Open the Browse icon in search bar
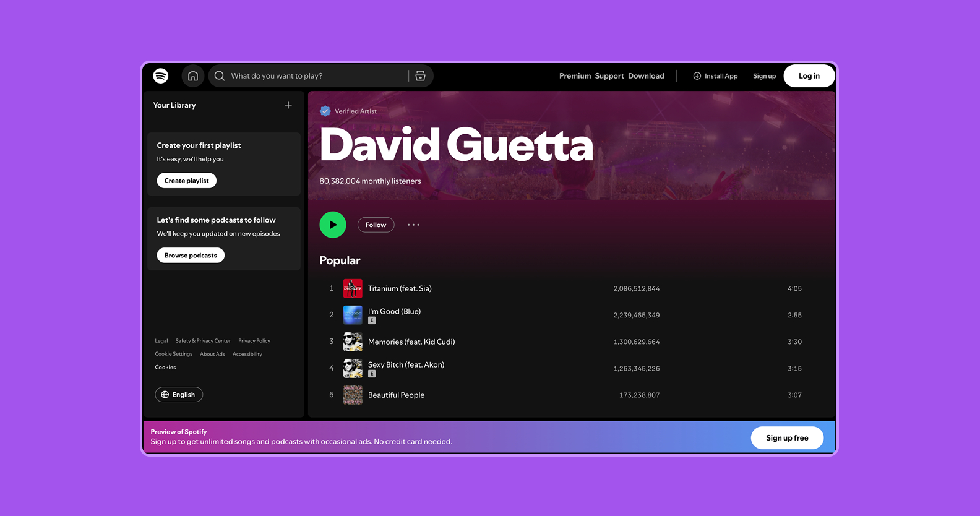 point(420,75)
